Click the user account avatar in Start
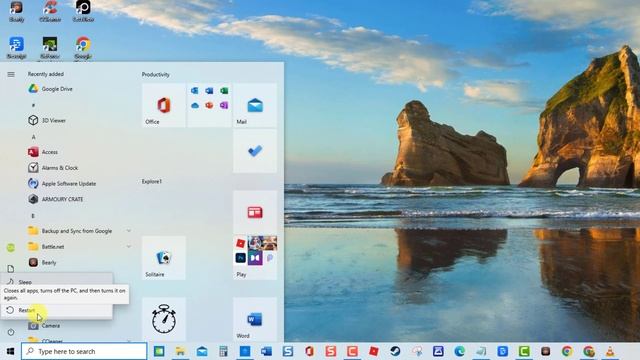The height and width of the screenshot is (360, 640). click(11, 247)
